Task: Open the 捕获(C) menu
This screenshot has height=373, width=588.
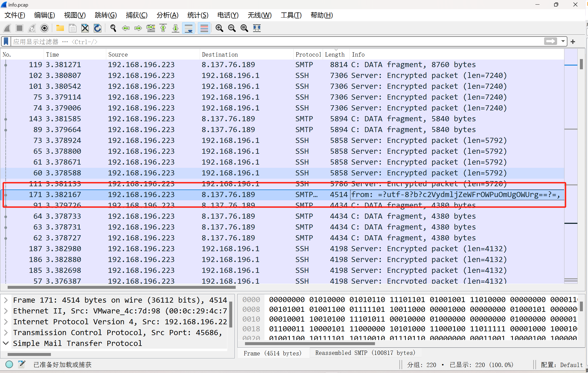Action: (137, 15)
